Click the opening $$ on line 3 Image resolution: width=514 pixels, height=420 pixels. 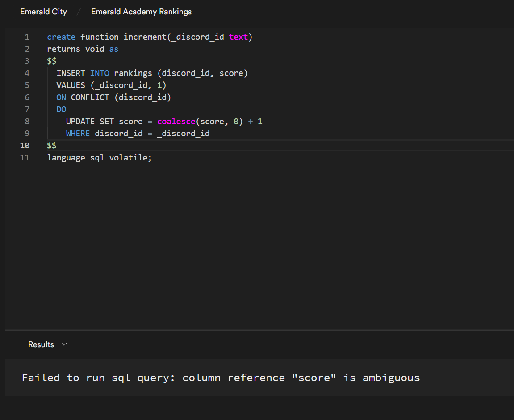[x=52, y=61]
